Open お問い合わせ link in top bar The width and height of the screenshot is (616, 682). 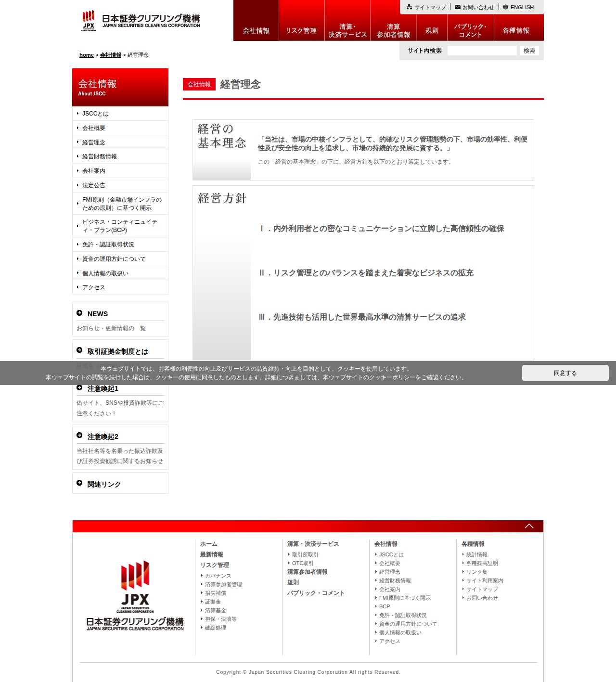coord(478,7)
